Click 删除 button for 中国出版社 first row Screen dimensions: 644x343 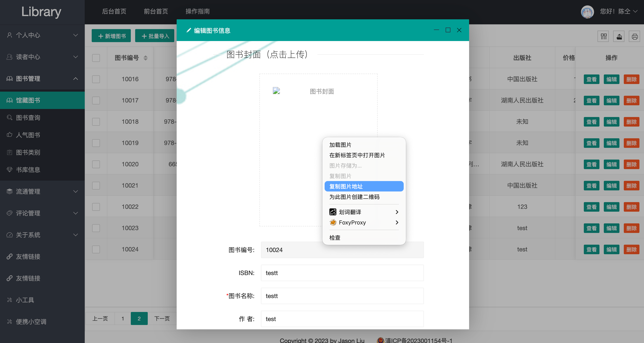(x=631, y=79)
